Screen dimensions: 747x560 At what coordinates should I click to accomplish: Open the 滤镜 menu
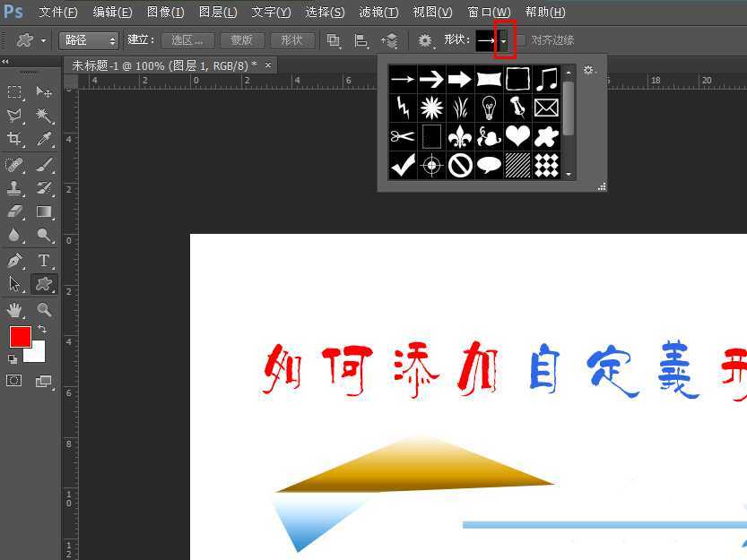point(378,12)
